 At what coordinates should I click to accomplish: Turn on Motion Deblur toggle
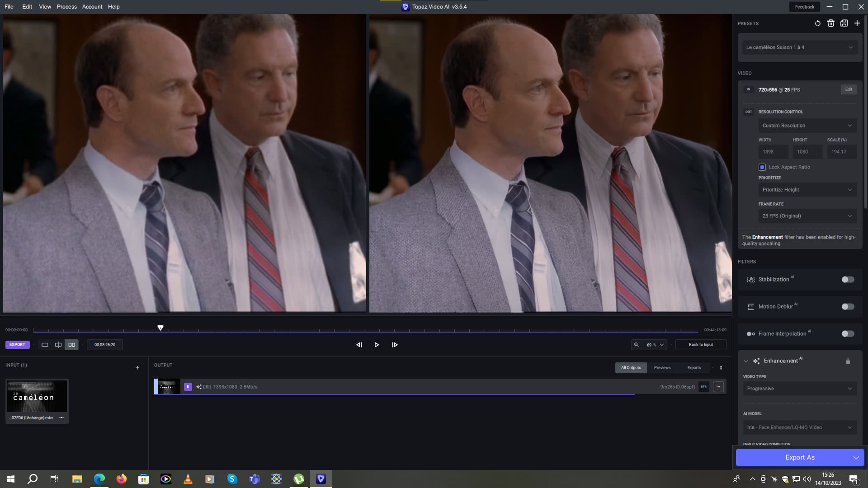point(848,307)
